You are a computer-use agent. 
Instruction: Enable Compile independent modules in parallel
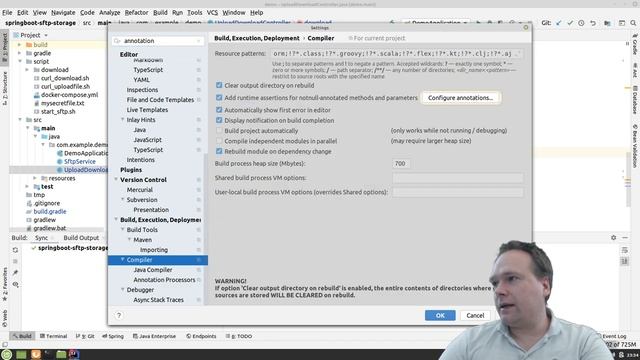tap(219, 141)
